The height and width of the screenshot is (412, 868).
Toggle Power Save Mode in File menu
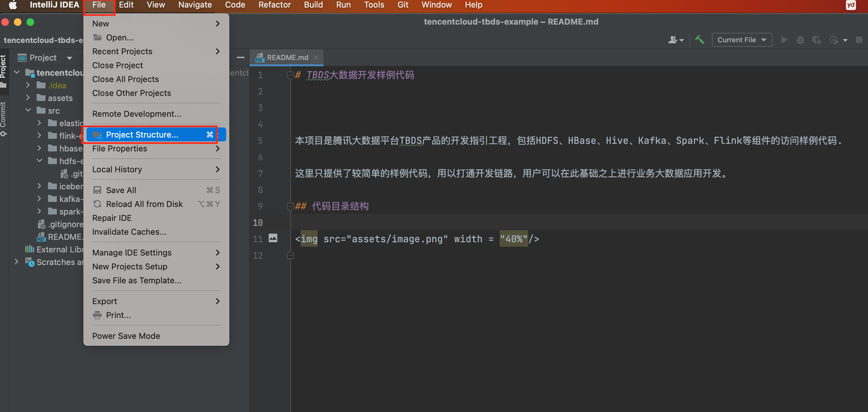pos(126,336)
